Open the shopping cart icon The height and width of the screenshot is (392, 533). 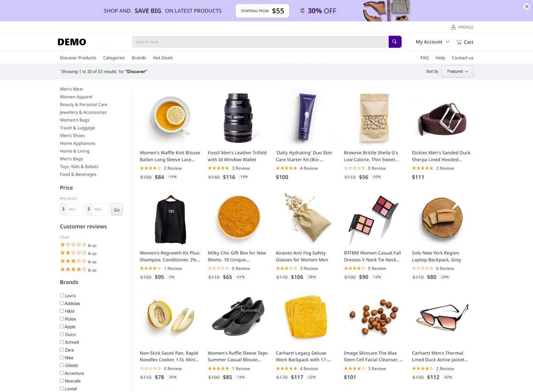459,42
